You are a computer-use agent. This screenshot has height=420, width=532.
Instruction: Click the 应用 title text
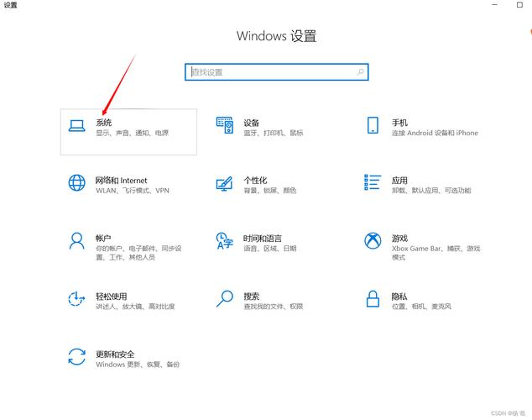click(399, 181)
